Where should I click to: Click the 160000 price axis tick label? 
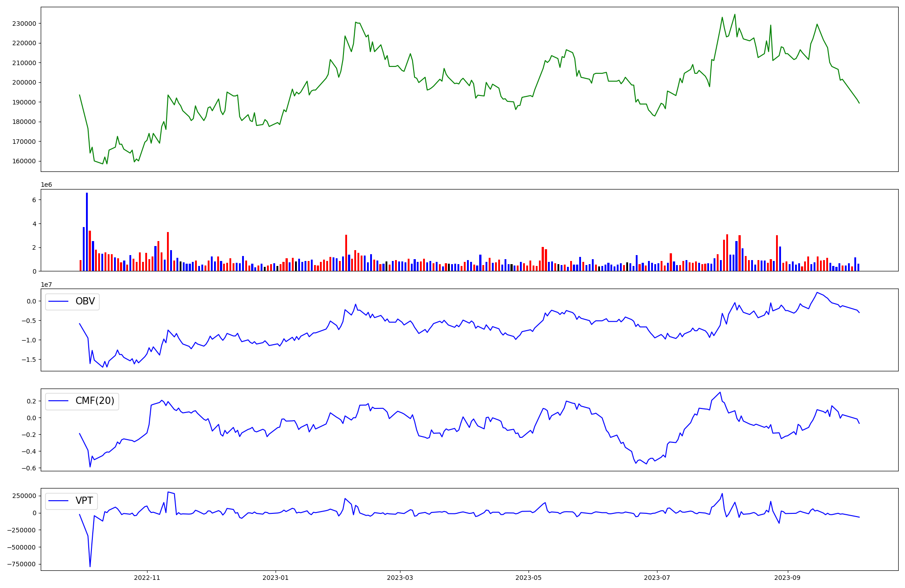(25, 161)
